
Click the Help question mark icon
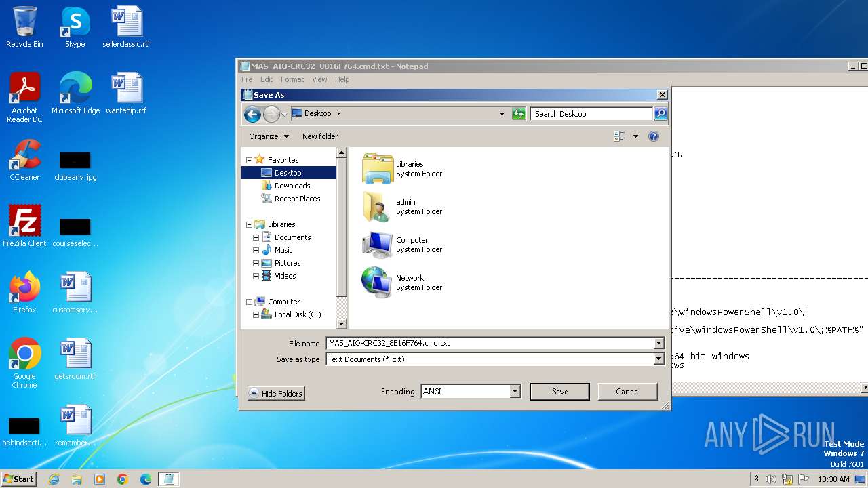[x=654, y=136]
